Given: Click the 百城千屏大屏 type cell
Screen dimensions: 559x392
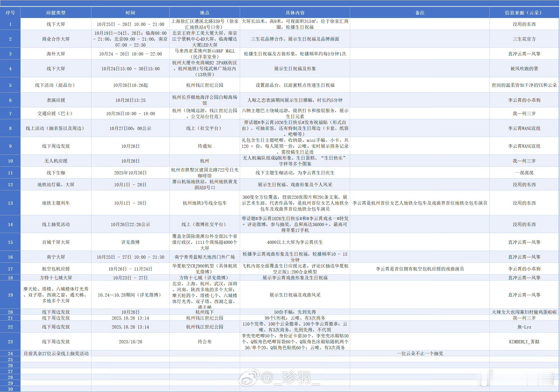Looking at the screenshot, I should (56, 242).
